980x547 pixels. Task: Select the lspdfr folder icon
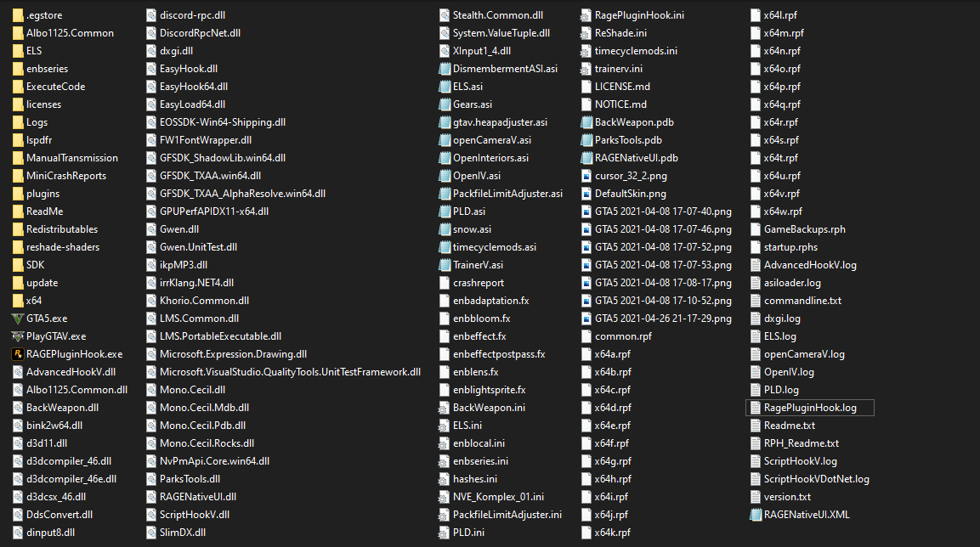(18, 140)
